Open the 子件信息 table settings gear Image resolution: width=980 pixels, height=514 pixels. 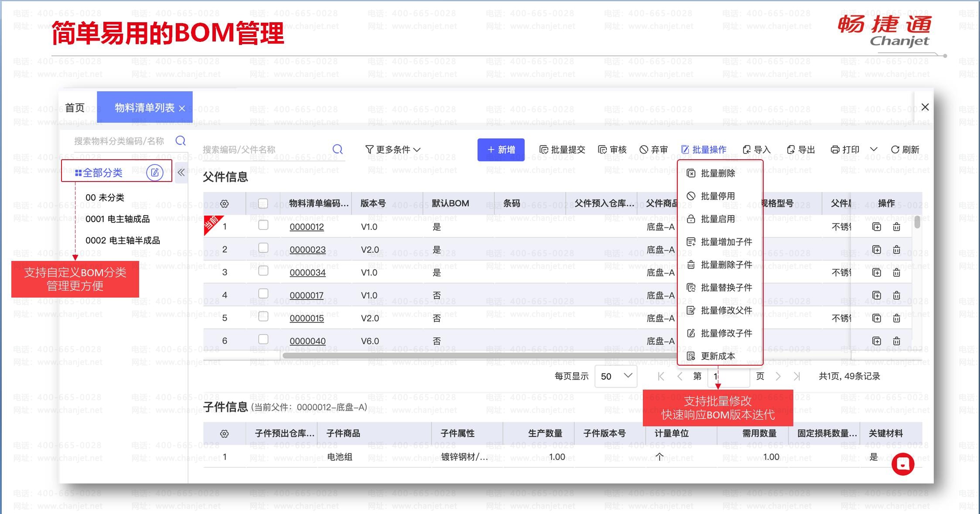click(x=224, y=434)
